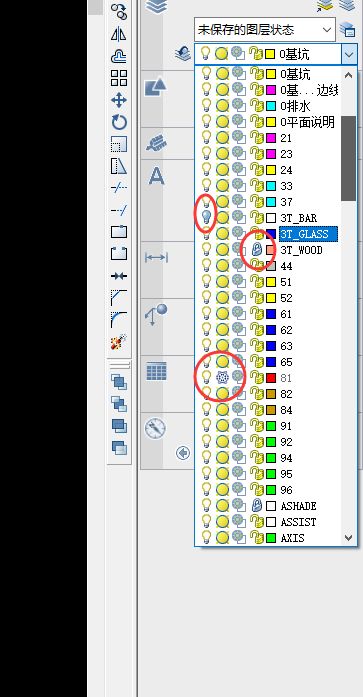Turn off the 0排水 layer bulb
The height and width of the screenshot is (697, 363).
pos(206,106)
